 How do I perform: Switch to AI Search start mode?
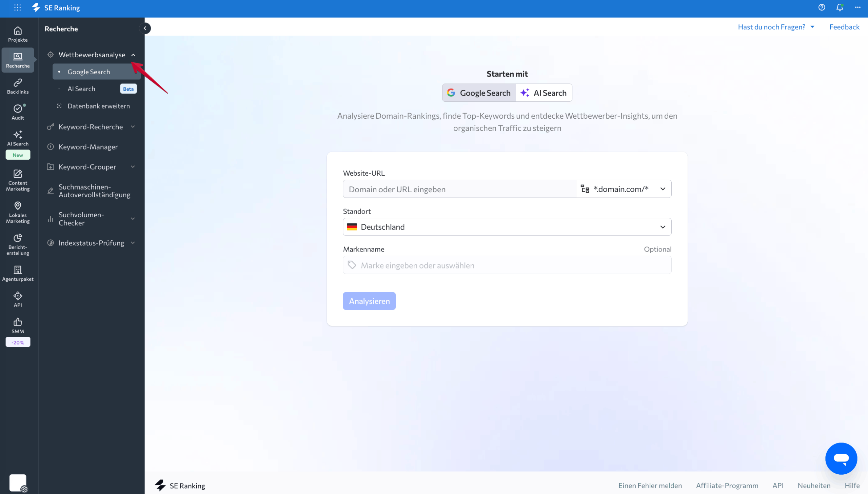pyautogui.click(x=544, y=93)
